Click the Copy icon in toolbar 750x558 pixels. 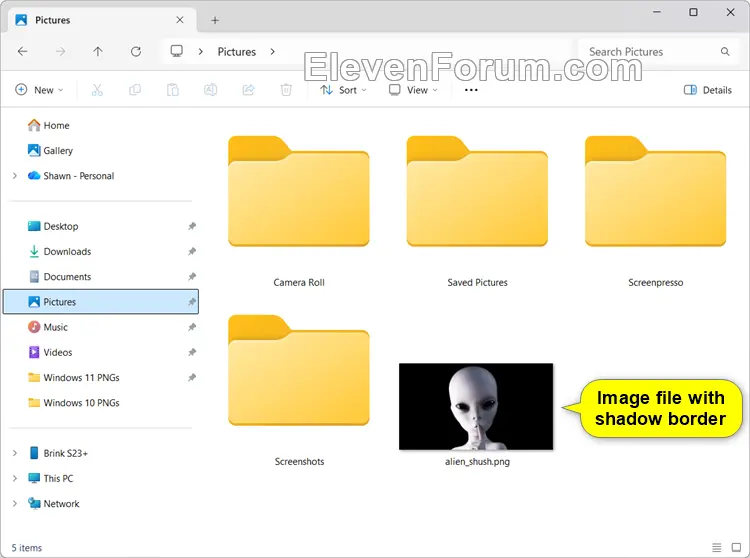tap(135, 90)
